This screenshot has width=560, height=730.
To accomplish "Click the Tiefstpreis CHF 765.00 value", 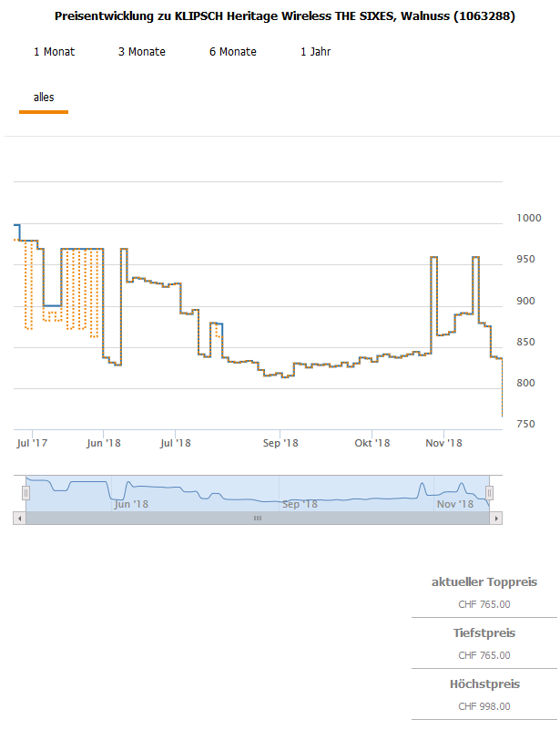I will click(484, 655).
